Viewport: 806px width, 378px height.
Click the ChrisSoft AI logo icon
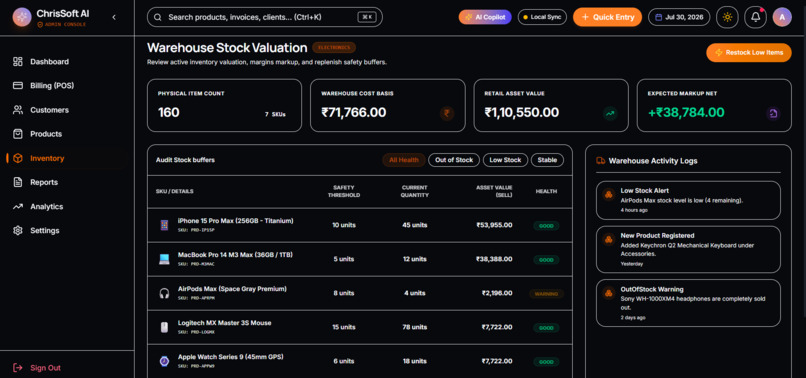pos(22,17)
